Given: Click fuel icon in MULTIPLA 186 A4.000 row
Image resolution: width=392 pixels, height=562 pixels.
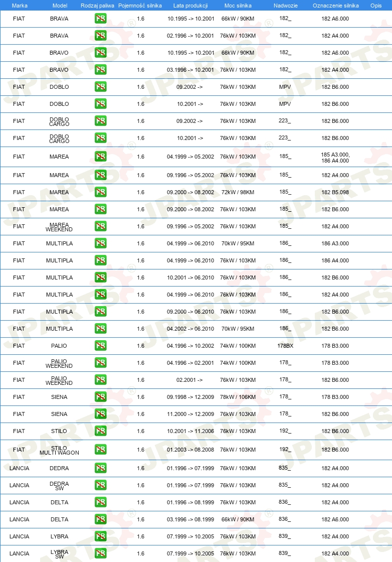Looking at the screenshot, I should point(101,260).
